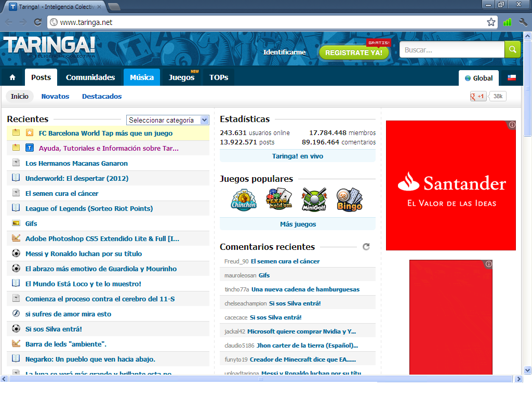Open post El semen cura el cáncer in Recientes
Viewport: 532px width, 399px height.
62,193
